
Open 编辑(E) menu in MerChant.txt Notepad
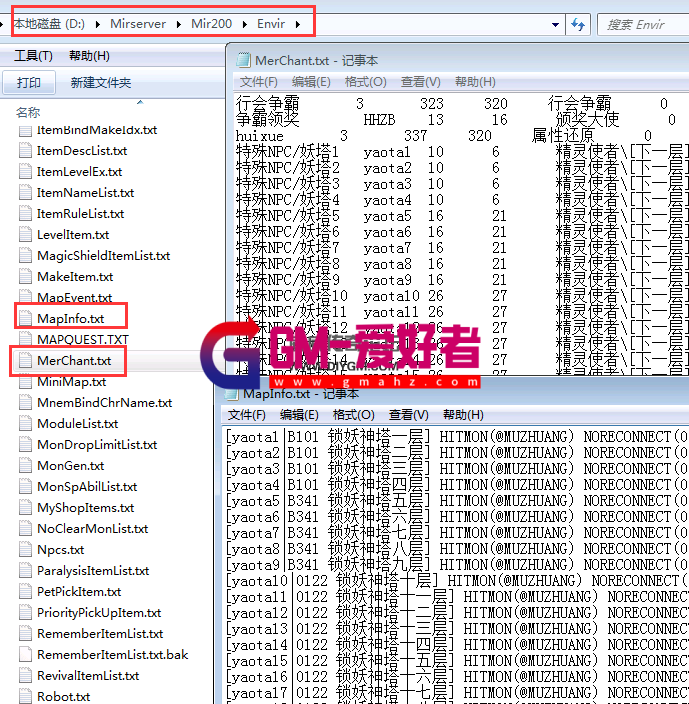click(x=311, y=82)
